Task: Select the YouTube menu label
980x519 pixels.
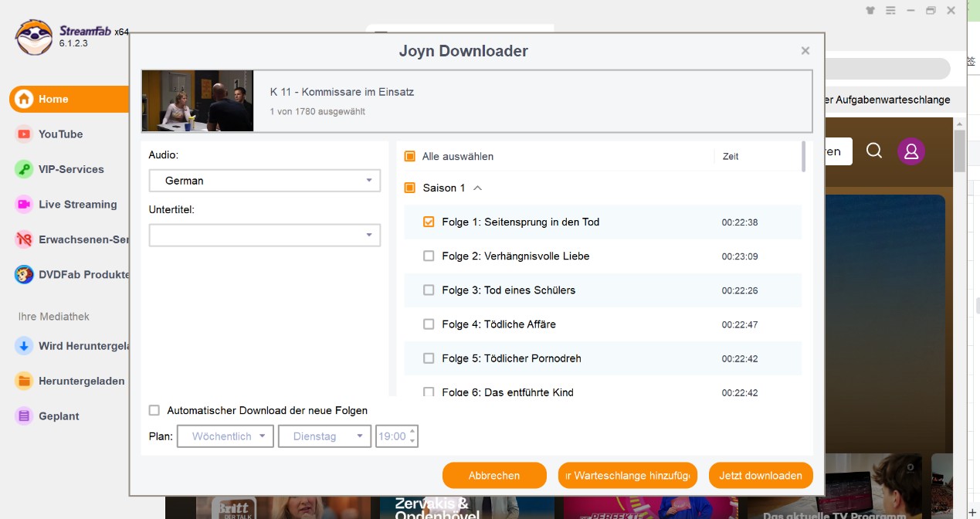Action: 61,134
